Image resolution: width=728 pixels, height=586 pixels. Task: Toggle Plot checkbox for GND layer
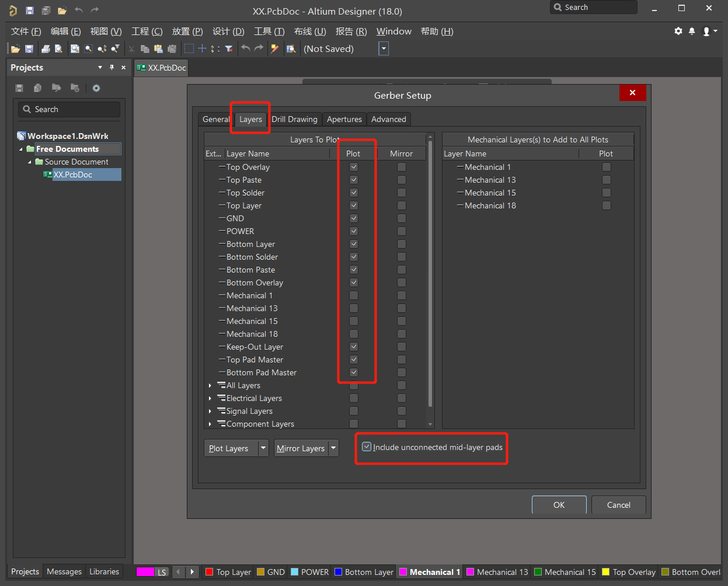pyautogui.click(x=354, y=218)
